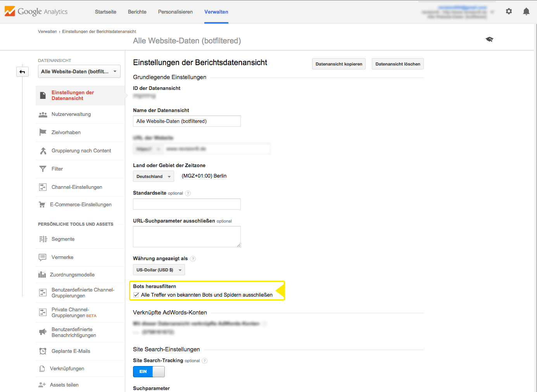This screenshot has width=537, height=392.
Task: Click the graduation cap help icon
Action: pyautogui.click(x=489, y=39)
